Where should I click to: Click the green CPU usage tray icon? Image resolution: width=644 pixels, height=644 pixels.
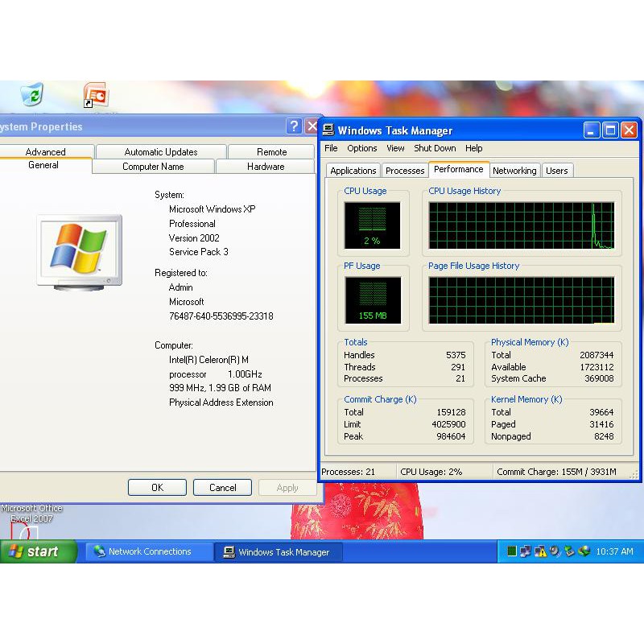pos(511,551)
